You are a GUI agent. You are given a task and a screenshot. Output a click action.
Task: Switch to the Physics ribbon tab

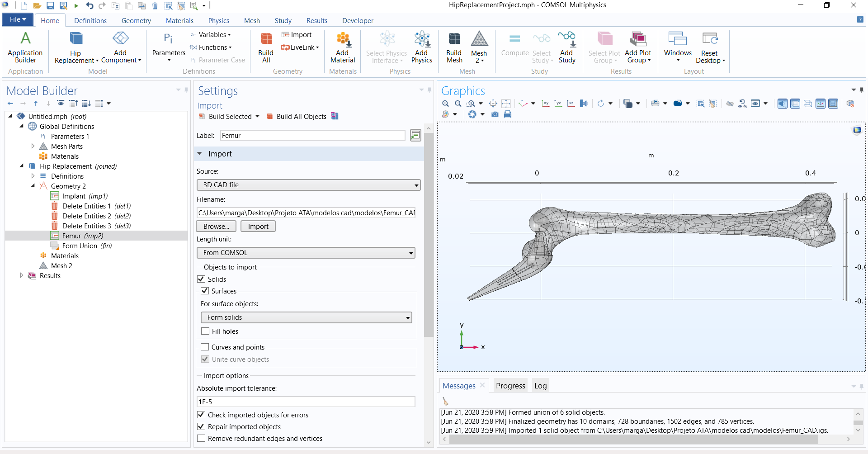[218, 21]
